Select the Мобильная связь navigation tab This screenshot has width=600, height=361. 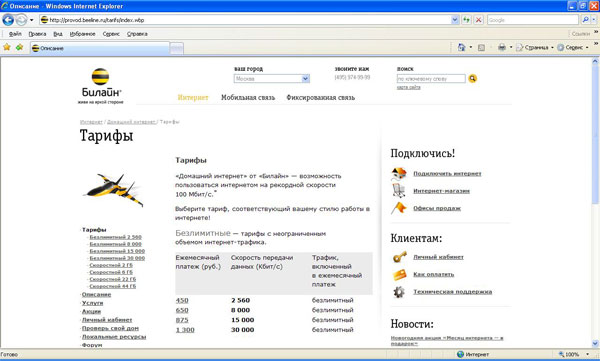click(x=248, y=98)
